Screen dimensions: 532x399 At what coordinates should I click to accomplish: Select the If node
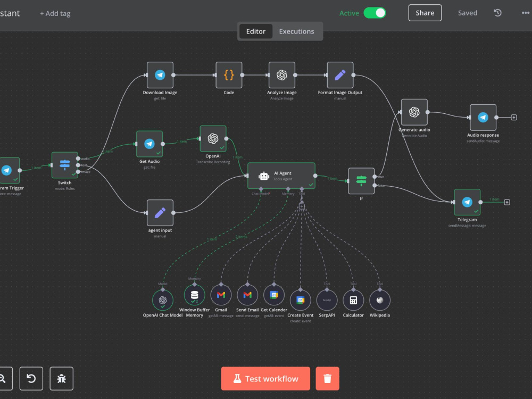[361, 181]
